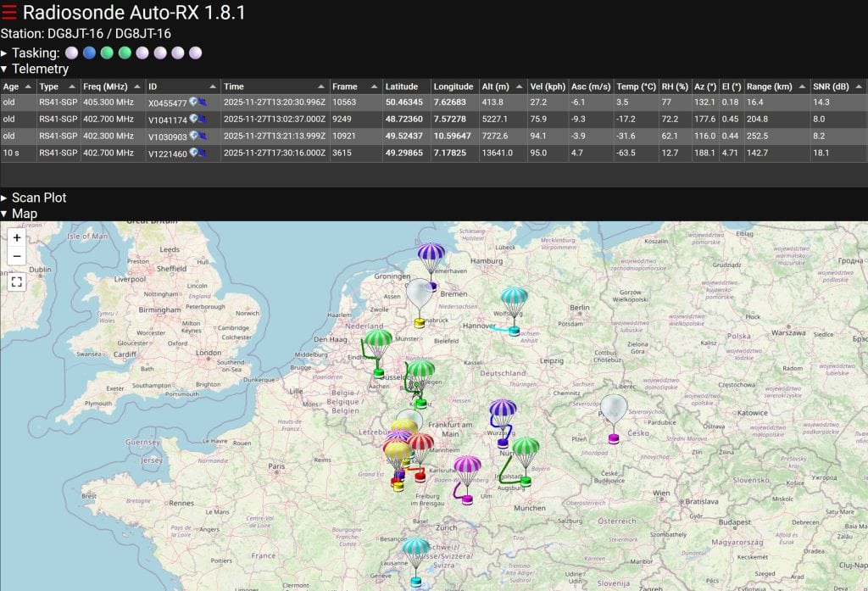868x591 pixels.
Task: Toggle fullscreen map view
Action: pos(17,282)
